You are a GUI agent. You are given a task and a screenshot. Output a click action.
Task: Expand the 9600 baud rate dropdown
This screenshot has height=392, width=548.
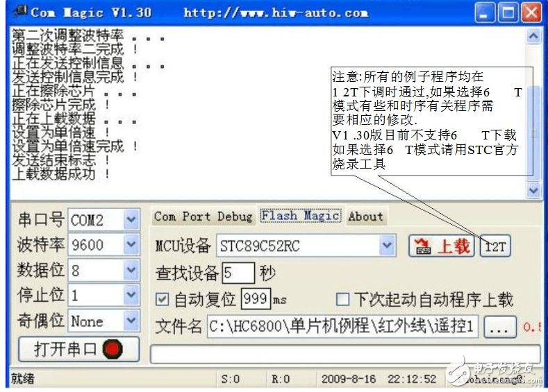(x=131, y=246)
